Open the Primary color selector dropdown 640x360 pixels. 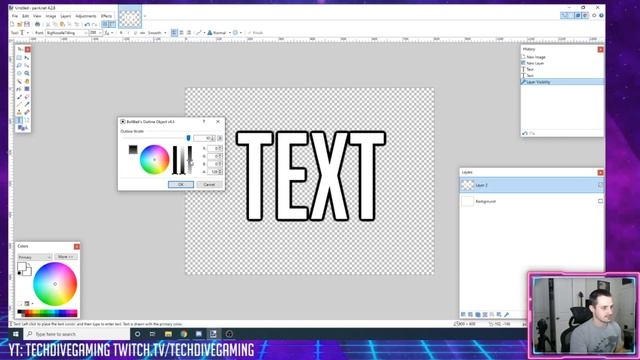(34, 257)
